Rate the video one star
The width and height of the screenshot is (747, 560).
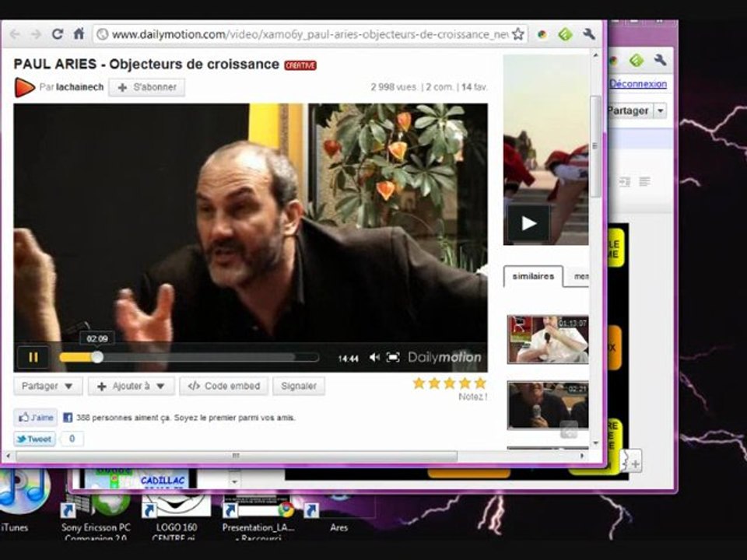coord(419,383)
